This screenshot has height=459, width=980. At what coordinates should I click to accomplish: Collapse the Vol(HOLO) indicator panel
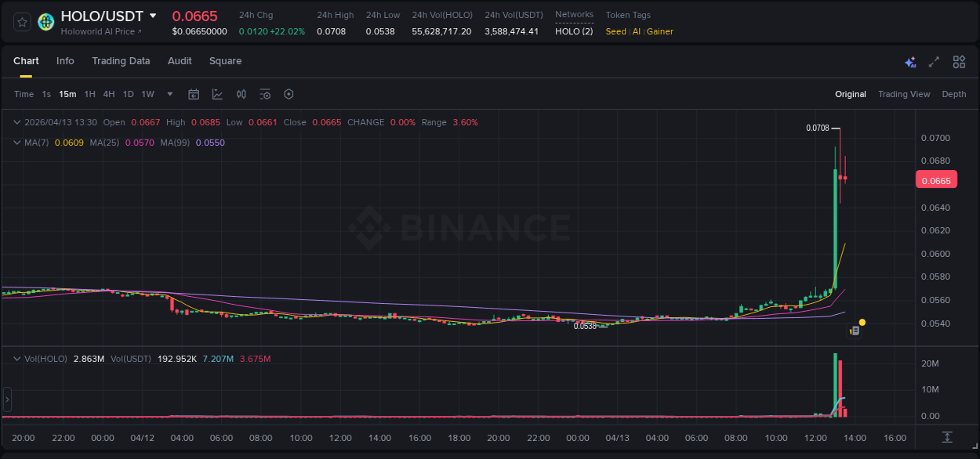pos(16,358)
